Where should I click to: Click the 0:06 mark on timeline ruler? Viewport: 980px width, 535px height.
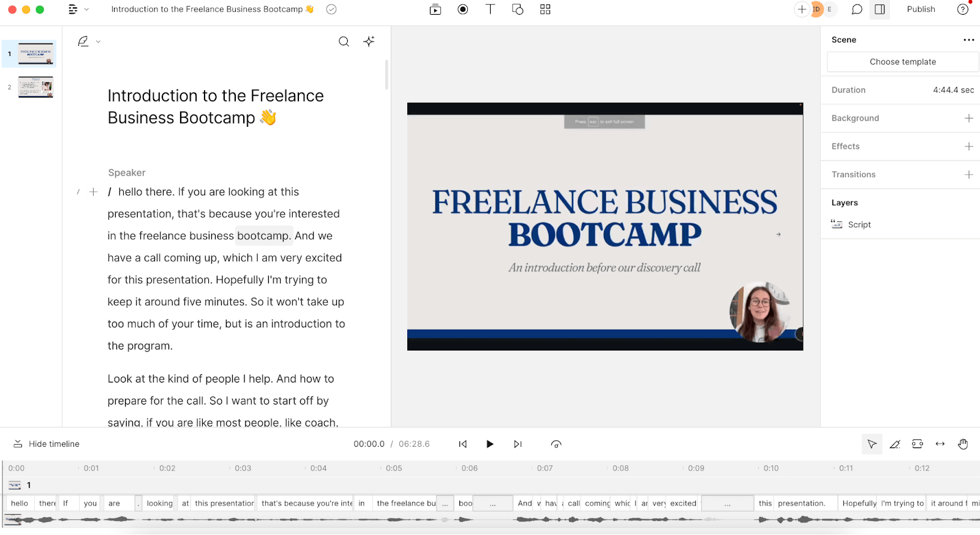[469, 468]
